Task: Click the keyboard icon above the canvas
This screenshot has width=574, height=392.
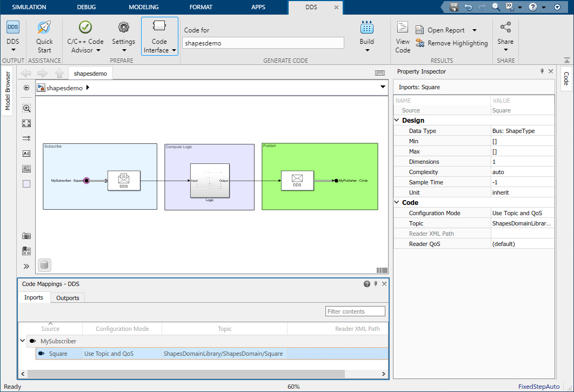Action: point(380,73)
